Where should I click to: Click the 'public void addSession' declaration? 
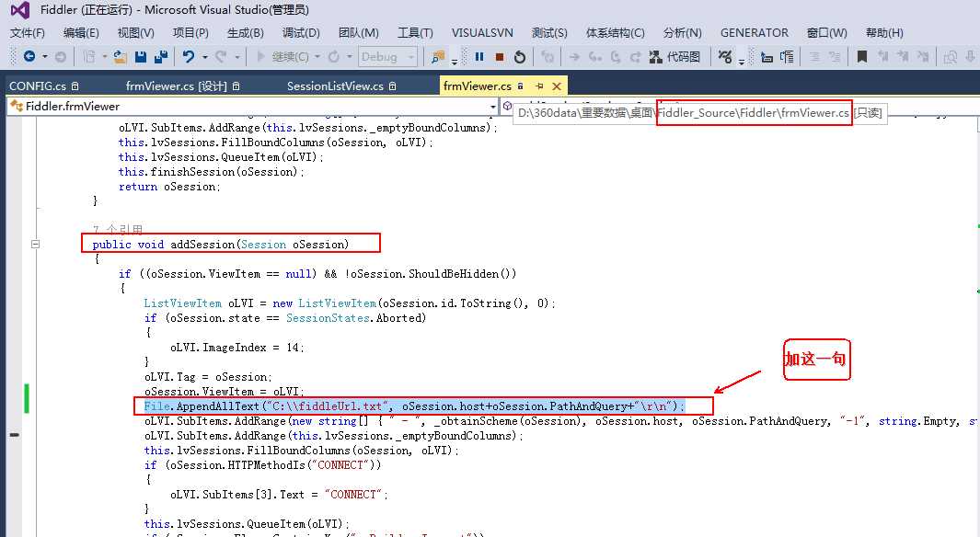[221, 245]
